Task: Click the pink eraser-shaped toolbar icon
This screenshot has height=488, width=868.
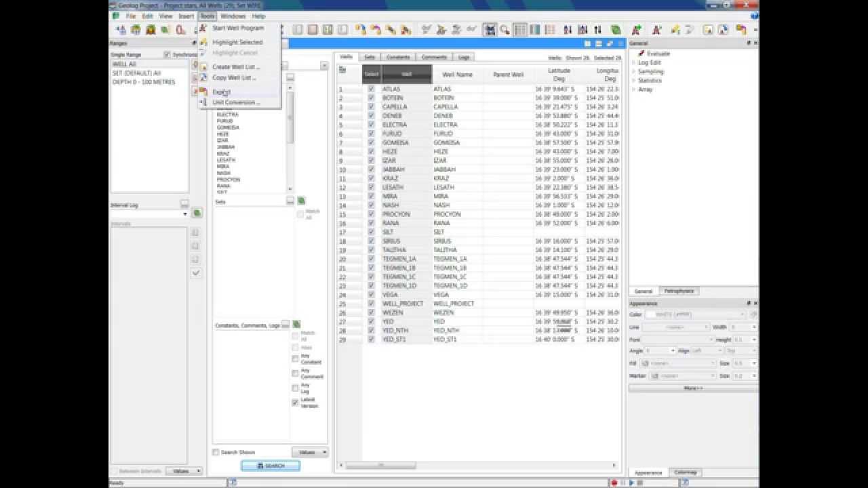Action: (x=180, y=30)
